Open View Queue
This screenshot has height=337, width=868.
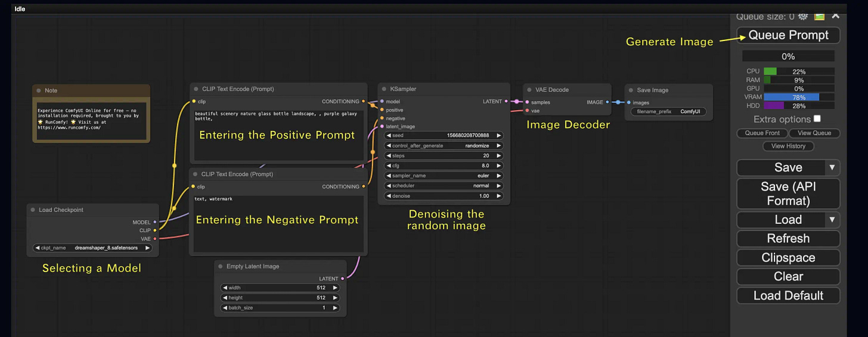[814, 133]
